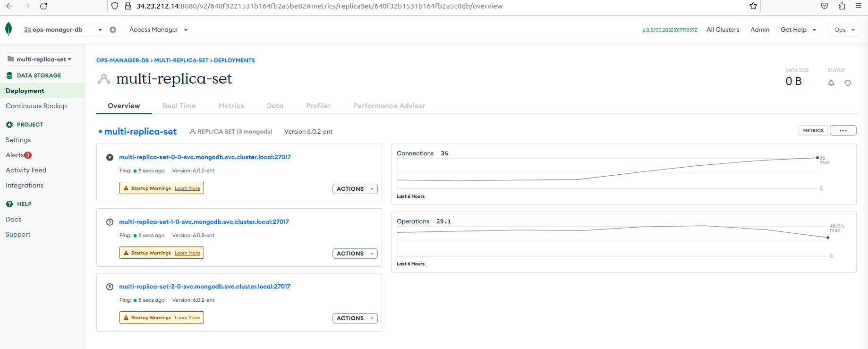This screenshot has height=349, width=868.
Task: Click MULTI-REPLICA-SET breadcrumb
Action: (x=181, y=60)
